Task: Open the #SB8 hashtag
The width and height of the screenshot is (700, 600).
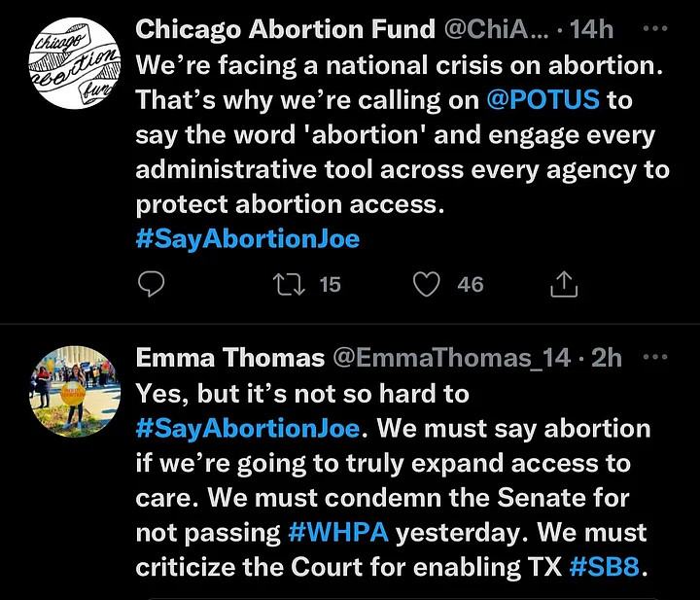Action: pyautogui.click(x=605, y=567)
